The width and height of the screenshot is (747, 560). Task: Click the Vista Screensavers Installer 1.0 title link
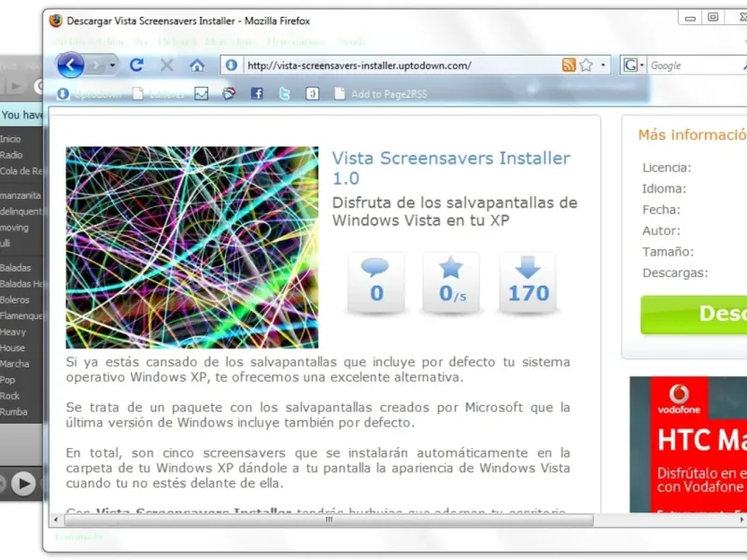(x=451, y=168)
